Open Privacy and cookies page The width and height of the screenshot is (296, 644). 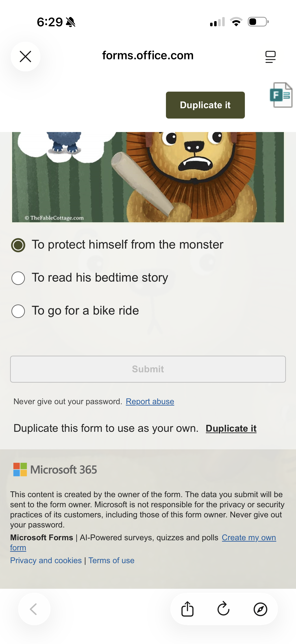coord(46,560)
